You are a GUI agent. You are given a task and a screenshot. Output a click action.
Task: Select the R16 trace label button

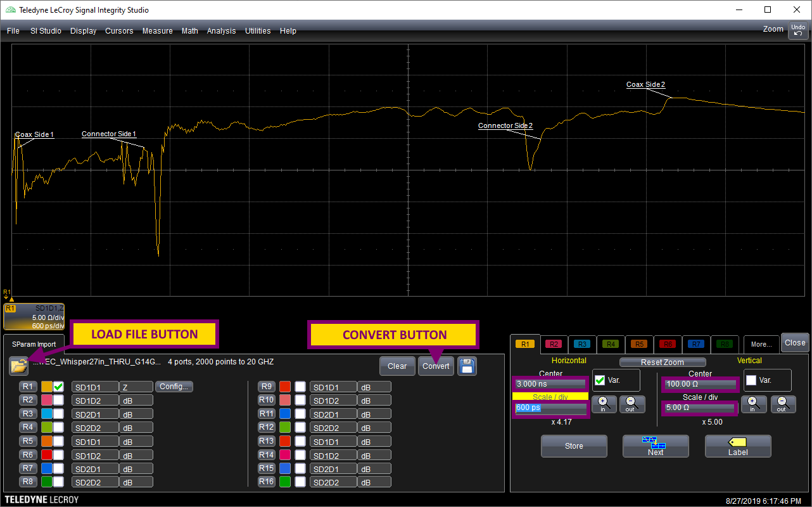267,482
